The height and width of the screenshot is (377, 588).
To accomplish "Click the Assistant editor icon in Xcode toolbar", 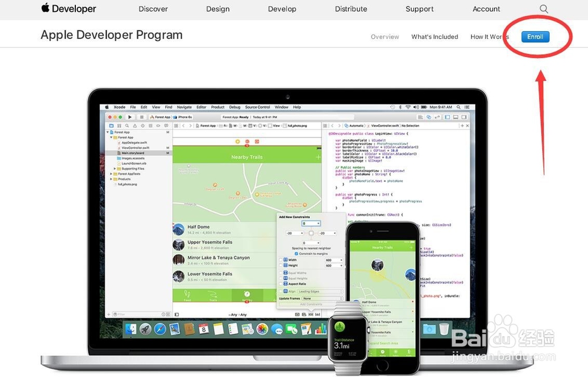I will [x=429, y=117].
